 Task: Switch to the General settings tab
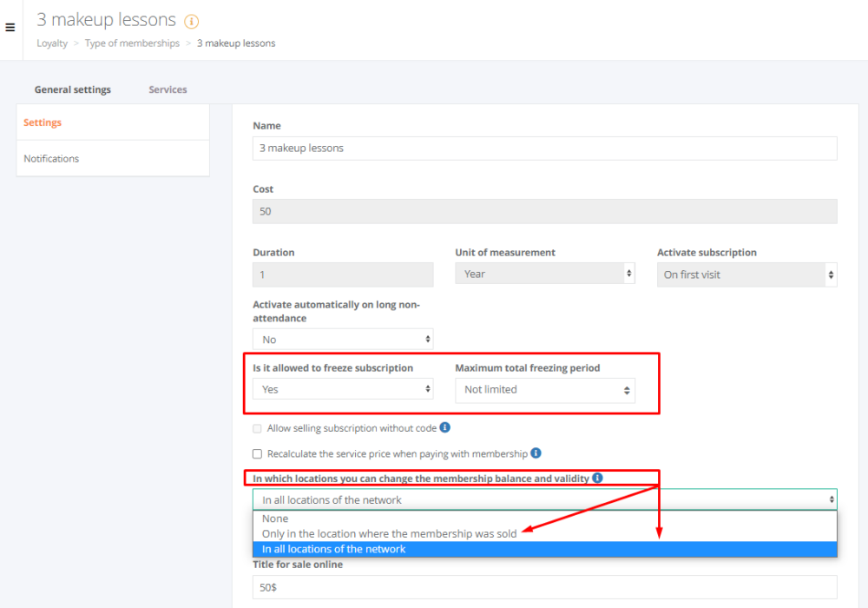[73, 89]
